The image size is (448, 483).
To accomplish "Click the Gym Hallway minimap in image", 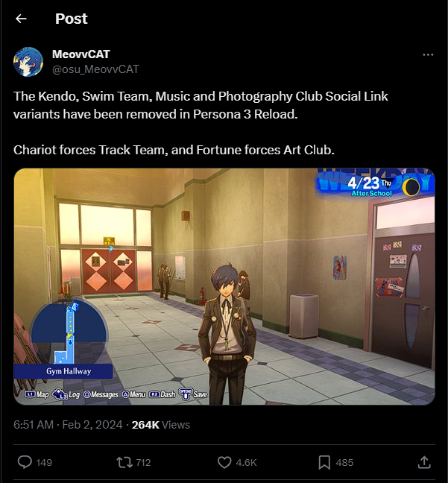I will coord(69,339).
